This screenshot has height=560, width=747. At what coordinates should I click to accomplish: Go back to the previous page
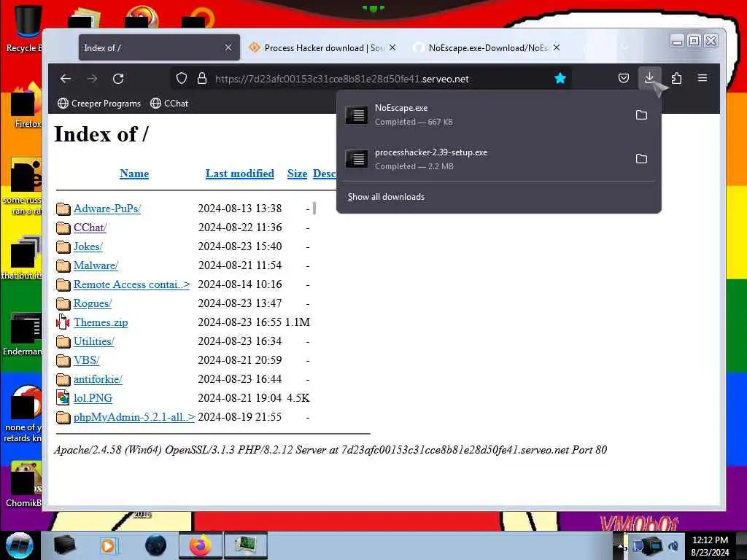(66, 79)
